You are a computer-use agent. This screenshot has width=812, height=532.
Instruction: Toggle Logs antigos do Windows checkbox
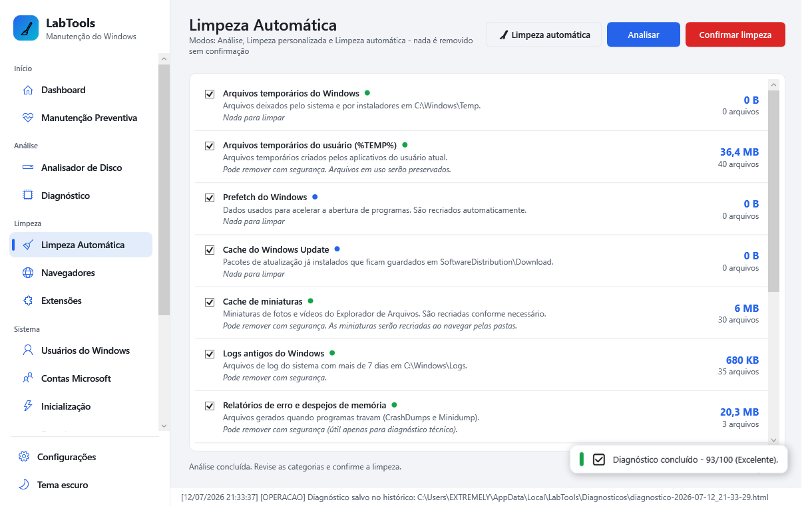210,354
